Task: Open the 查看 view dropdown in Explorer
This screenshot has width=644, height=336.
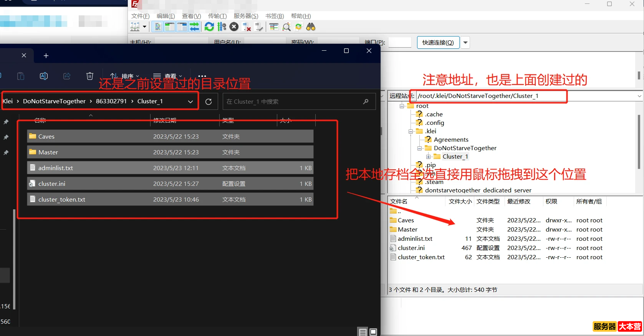Action: pyautogui.click(x=167, y=76)
